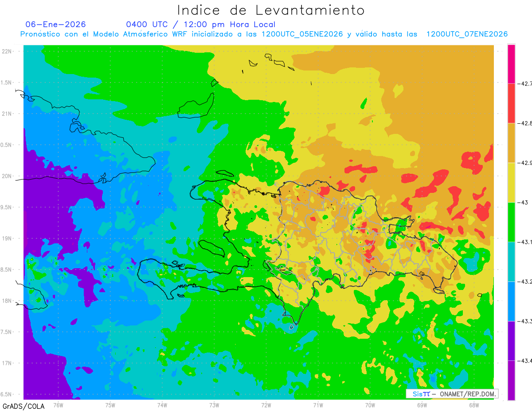532x411 pixels.
Task: Pick the cyan swatch in color bar
Action: (x=511, y=262)
